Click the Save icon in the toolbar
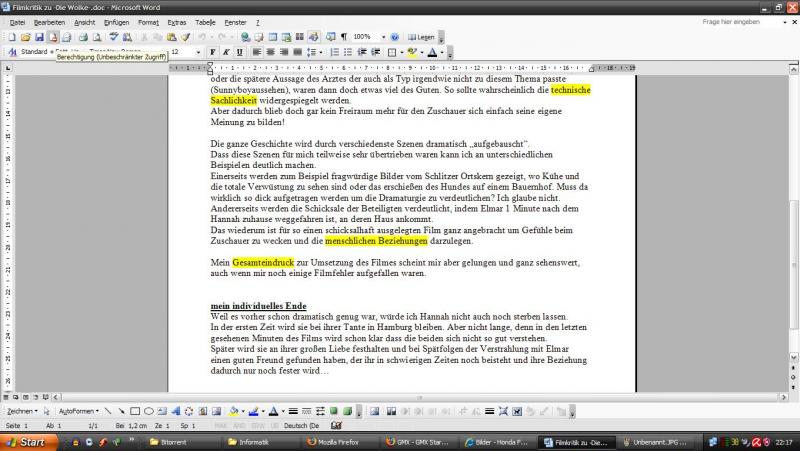The height and width of the screenshot is (451, 800). [40, 37]
